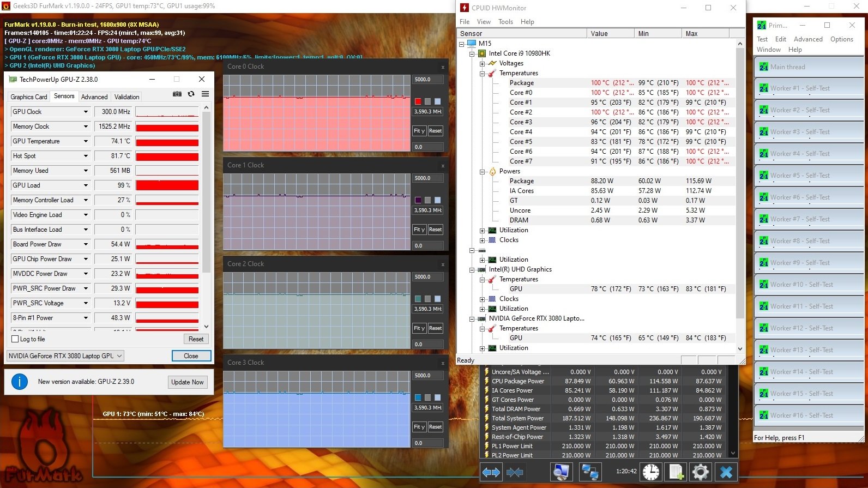The image size is (868, 488).
Task: Click HWiNFO collapse arrows icon
Action: (515, 472)
